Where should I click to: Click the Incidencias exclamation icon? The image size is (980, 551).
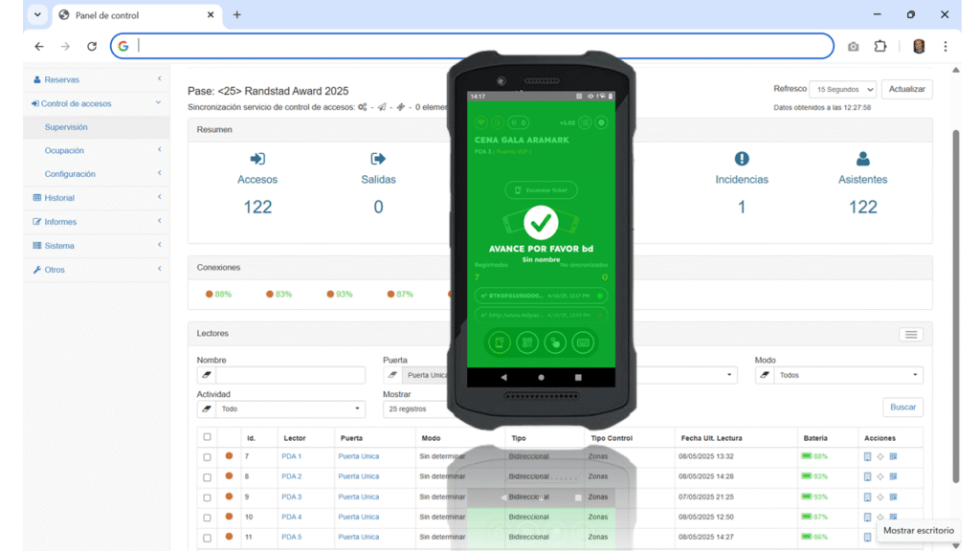click(x=742, y=159)
